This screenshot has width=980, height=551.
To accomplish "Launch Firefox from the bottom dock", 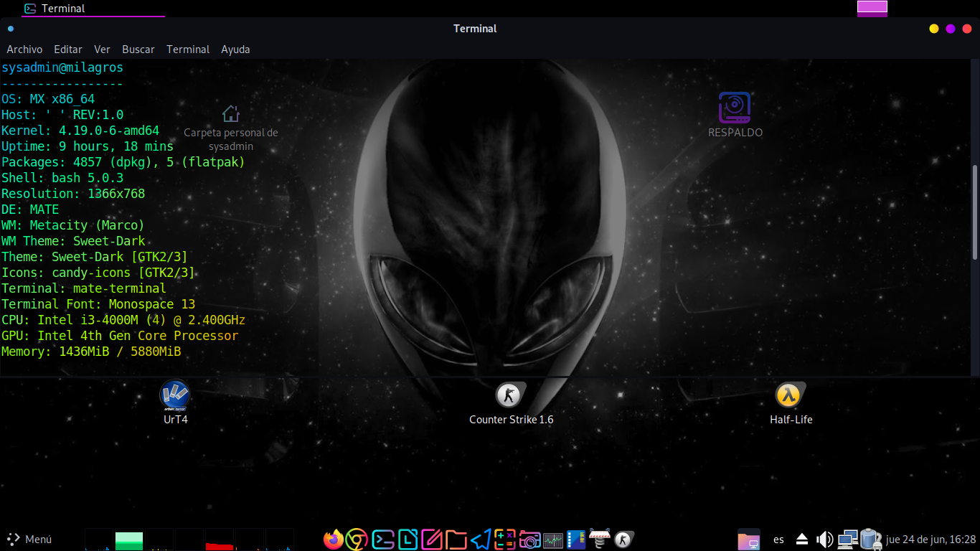I will [334, 540].
